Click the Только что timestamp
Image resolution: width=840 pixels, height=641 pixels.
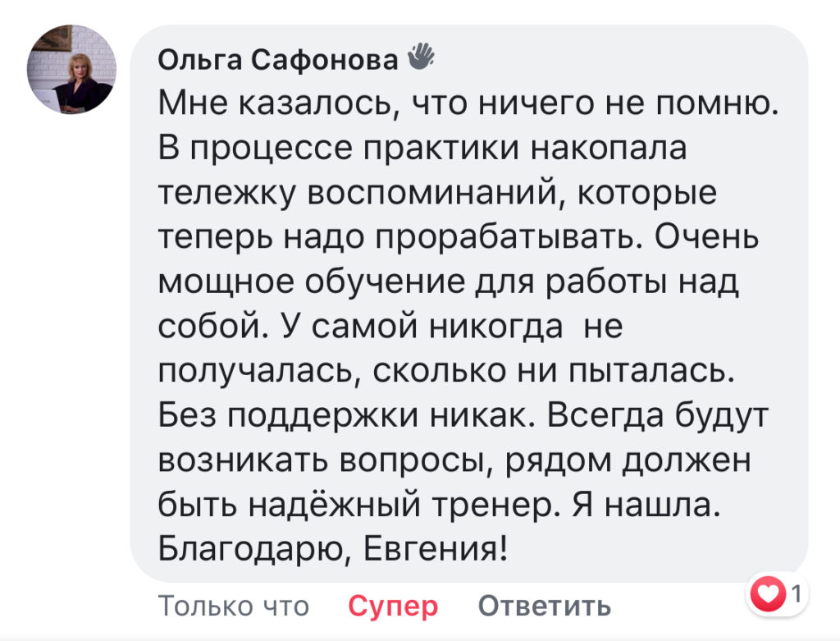pyautogui.click(x=233, y=607)
